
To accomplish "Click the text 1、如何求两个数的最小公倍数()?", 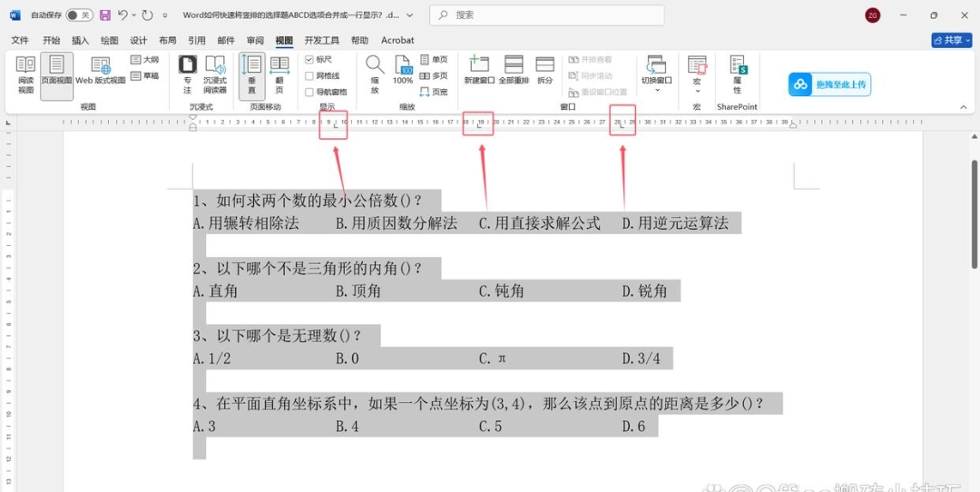I will 307,201.
